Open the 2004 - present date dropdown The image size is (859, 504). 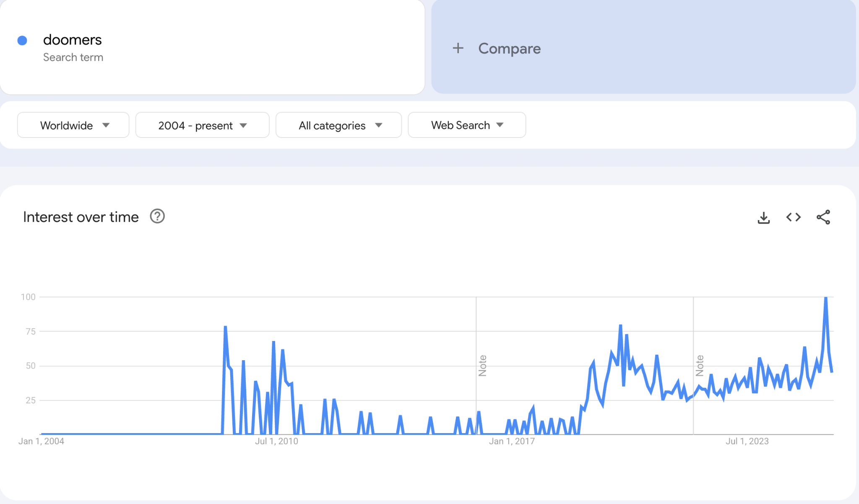(x=202, y=125)
